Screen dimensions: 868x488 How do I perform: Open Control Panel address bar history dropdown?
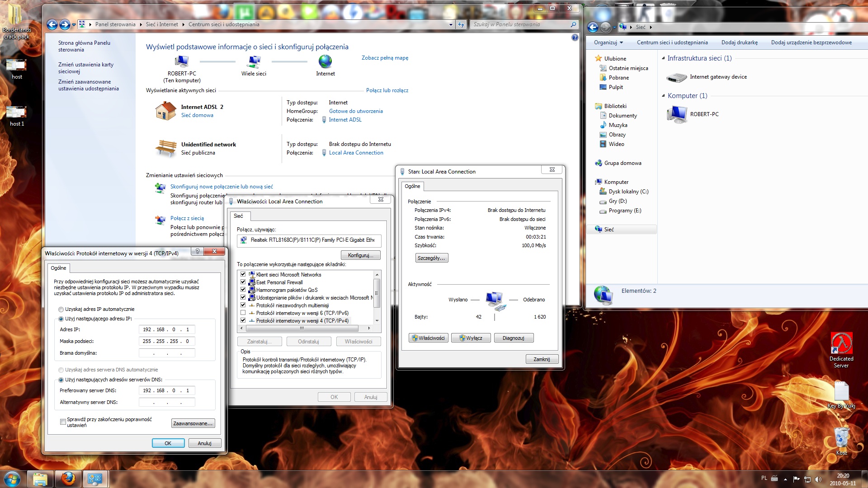coord(451,25)
